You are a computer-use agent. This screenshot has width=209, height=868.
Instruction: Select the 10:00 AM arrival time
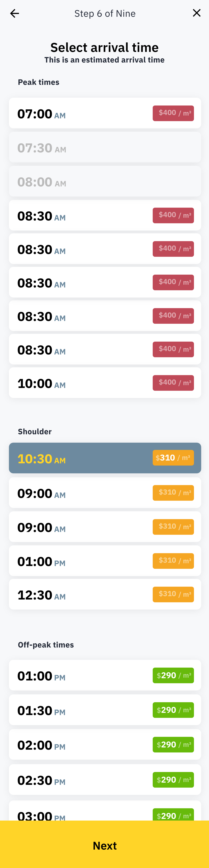point(105,383)
